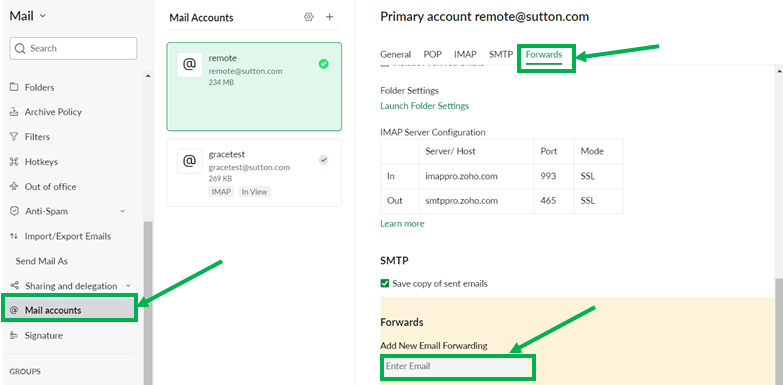Click the Archive Policy icon
Screen dimensions: 783x385
[14, 112]
